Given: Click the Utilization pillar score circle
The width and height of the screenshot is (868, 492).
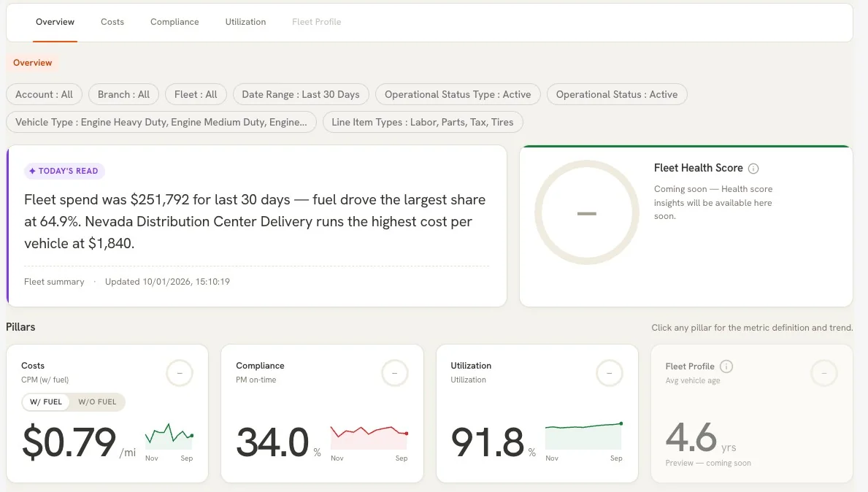Looking at the screenshot, I should (x=610, y=373).
